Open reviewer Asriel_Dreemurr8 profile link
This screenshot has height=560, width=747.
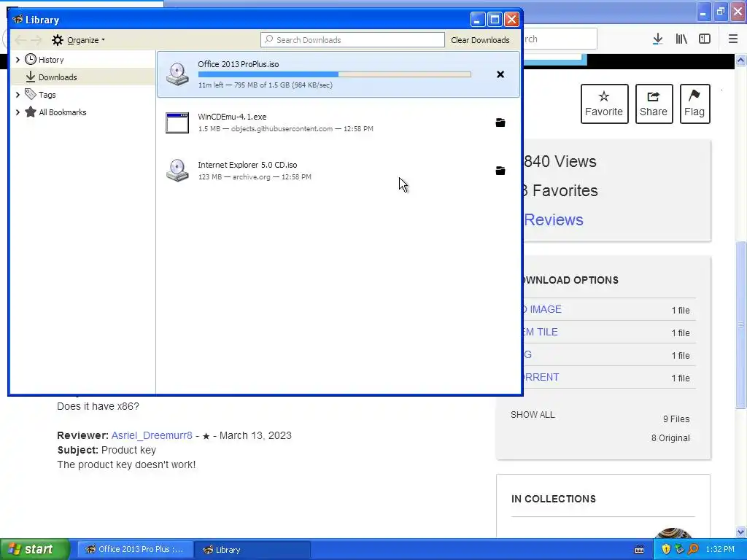point(152,436)
